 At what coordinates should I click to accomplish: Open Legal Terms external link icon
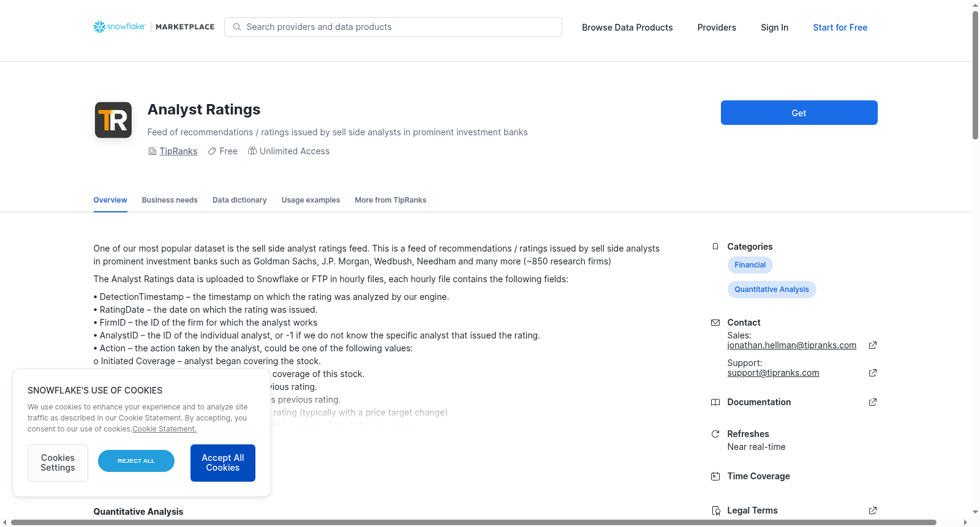pos(873,510)
